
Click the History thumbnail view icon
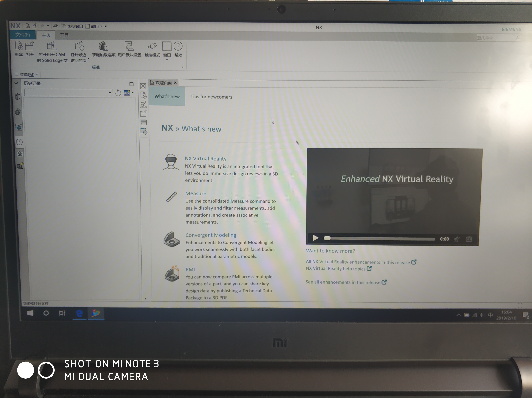tap(127, 93)
